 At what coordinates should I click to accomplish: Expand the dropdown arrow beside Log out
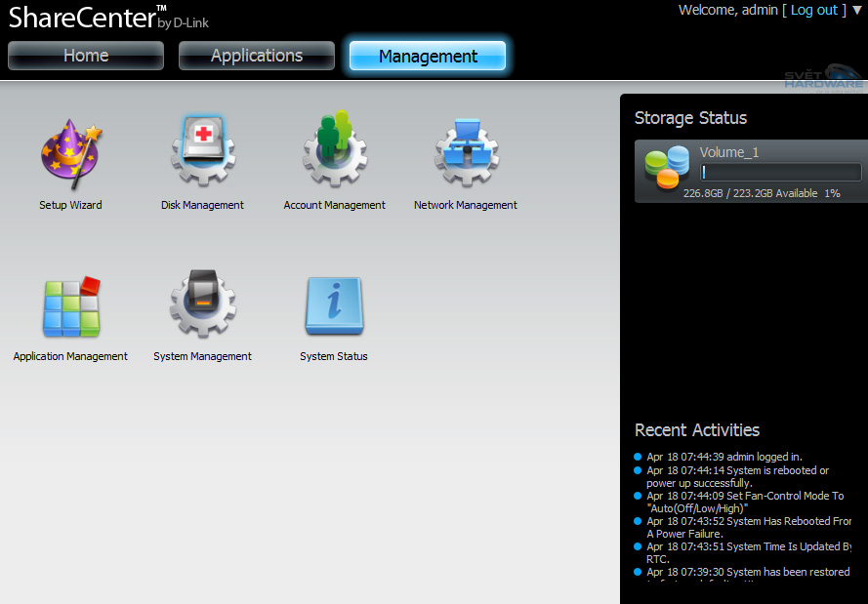857,10
